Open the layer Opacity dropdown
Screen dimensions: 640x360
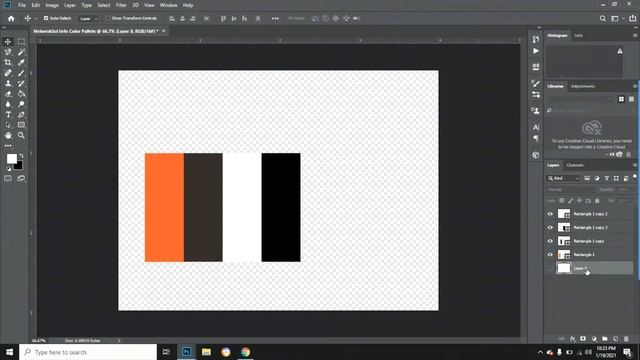coord(622,190)
